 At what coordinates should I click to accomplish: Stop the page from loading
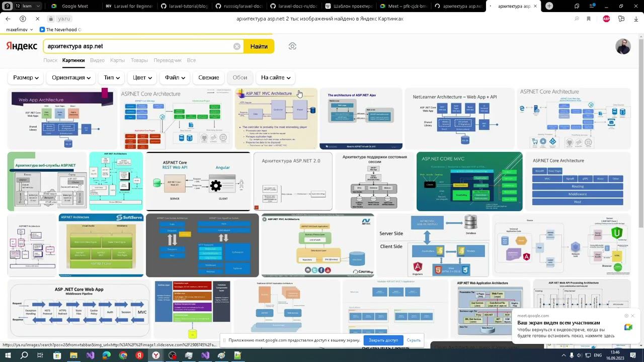(x=37, y=19)
